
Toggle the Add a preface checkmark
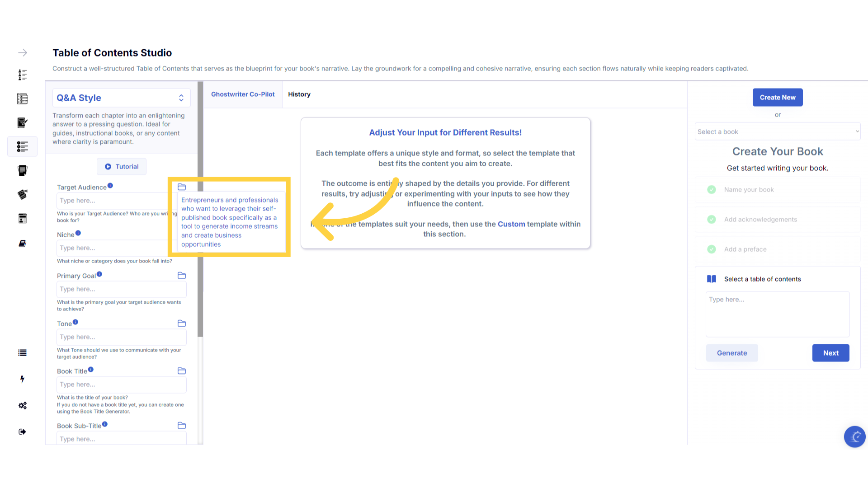tap(712, 249)
